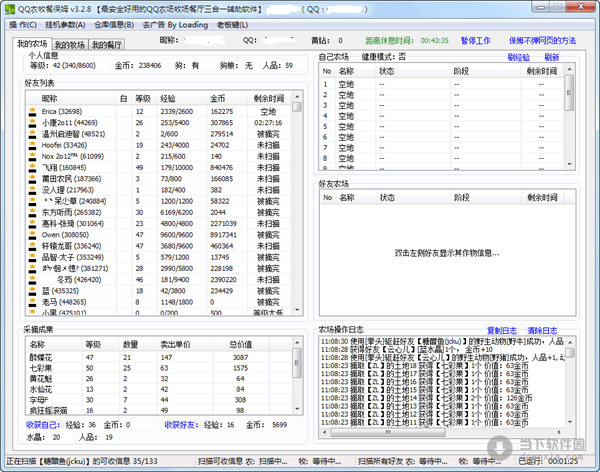The height and width of the screenshot is (472, 600).
Task: Click the star icon next to 老马 (448265)
Action: point(33,300)
